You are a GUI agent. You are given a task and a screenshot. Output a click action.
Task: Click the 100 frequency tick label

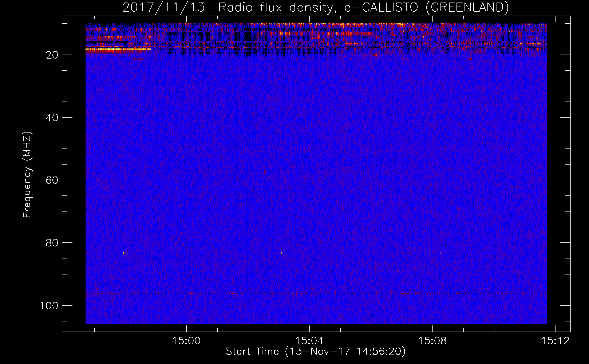[49, 305]
